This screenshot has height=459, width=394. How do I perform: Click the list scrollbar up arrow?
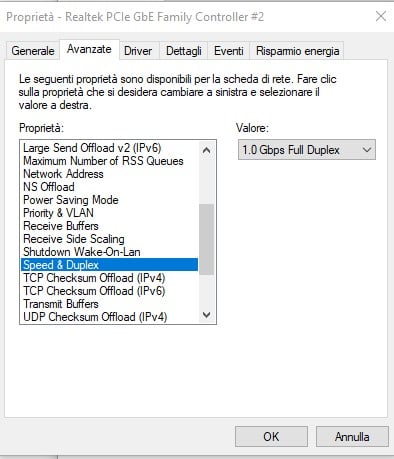click(206, 150)
